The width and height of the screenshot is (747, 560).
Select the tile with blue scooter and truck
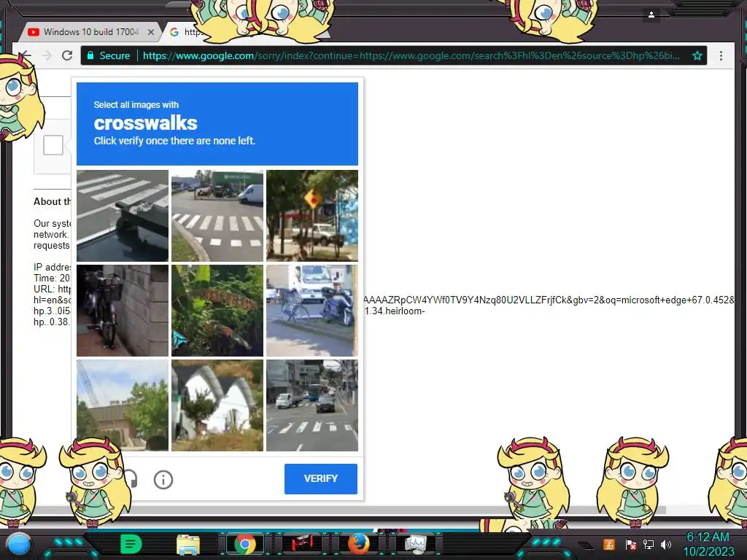click(312, 311)
